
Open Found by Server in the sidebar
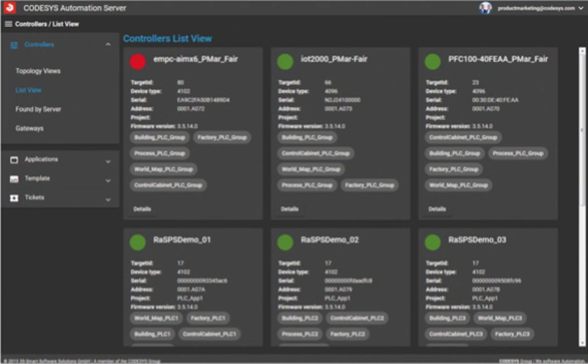pos(38,109)
